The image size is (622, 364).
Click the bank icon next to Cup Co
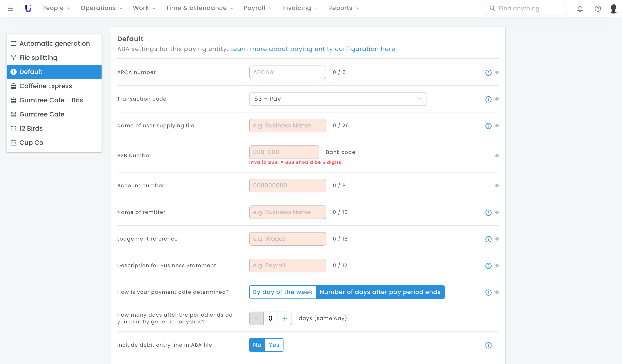14,142
